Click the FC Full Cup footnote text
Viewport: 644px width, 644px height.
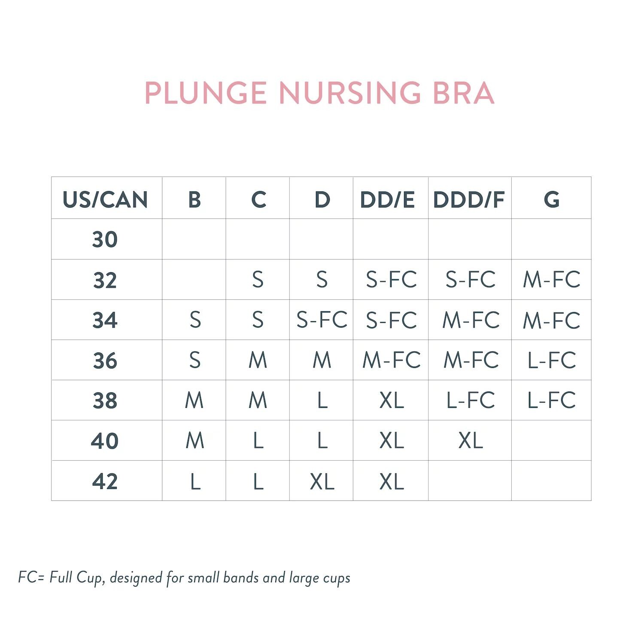pos(184,578)
